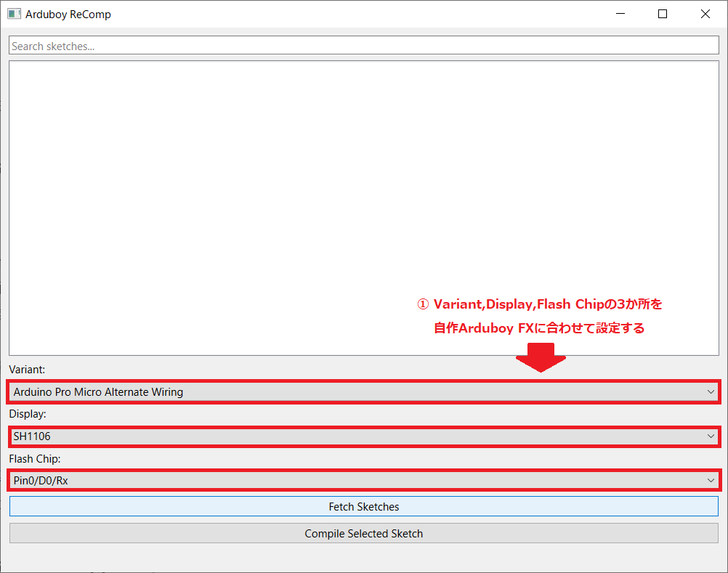Click the Display: label

coord(28,414)
